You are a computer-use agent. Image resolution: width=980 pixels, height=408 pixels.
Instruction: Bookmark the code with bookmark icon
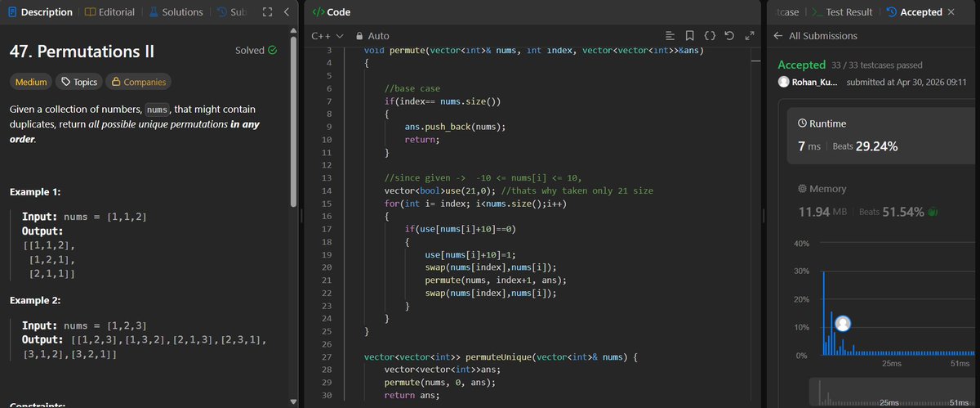point(689,36)
